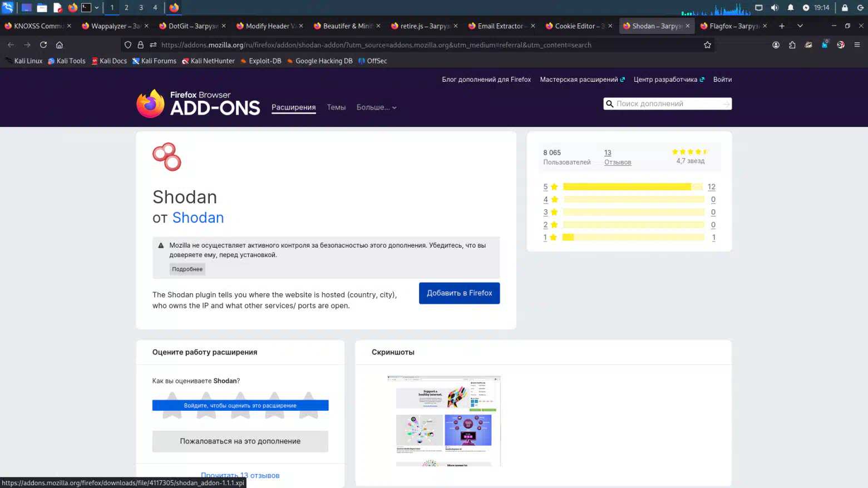This screenshot has width=868, height=488.
Task: Switch to the Email Extractor tab
Action: [502, 26]
